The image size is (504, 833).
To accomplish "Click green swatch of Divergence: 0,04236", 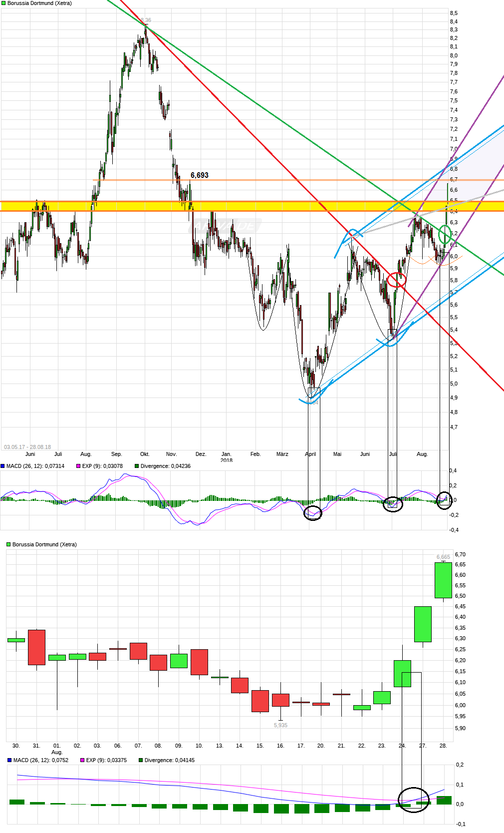I will (137, 466).
